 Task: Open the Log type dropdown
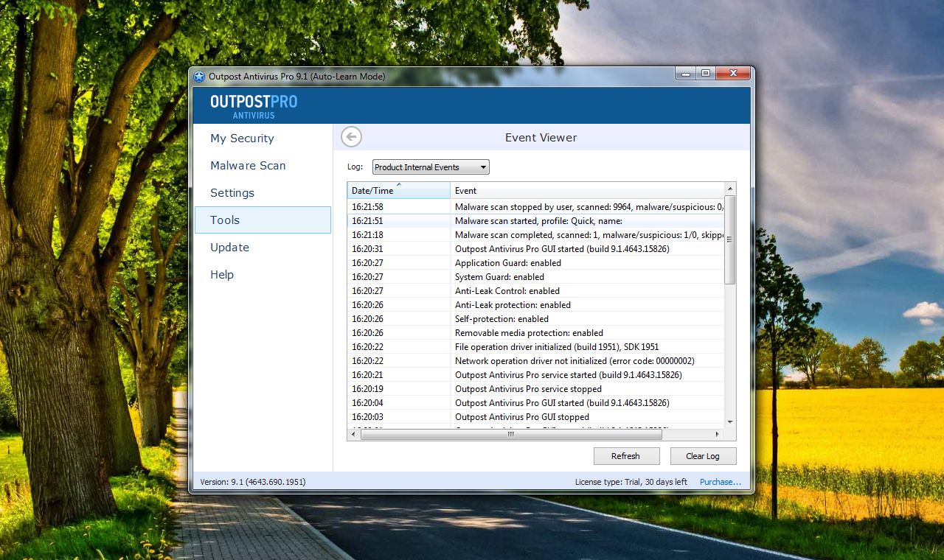pyautogui.click(x=431, y=167)
